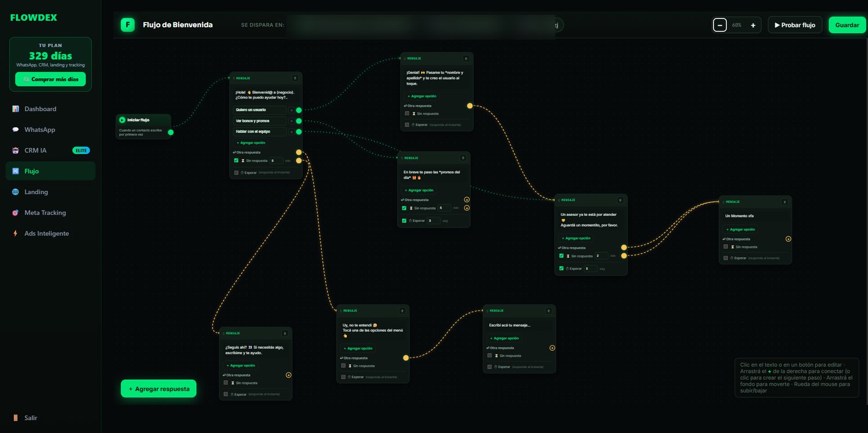Remove the 'Ver bonos y promos' option

pos(291,121)
